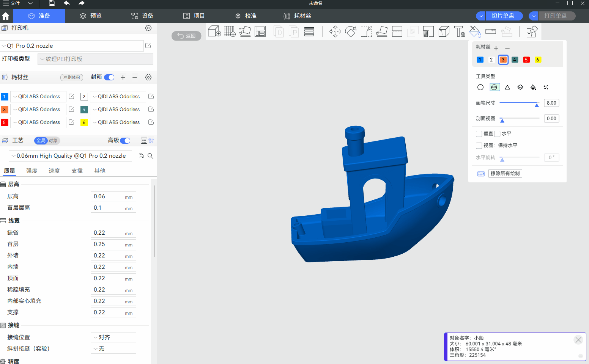The height and width of the screenshot is (364, 589).
Task: Select the bucket fill tool type
Action: click(x=533, y=87)
